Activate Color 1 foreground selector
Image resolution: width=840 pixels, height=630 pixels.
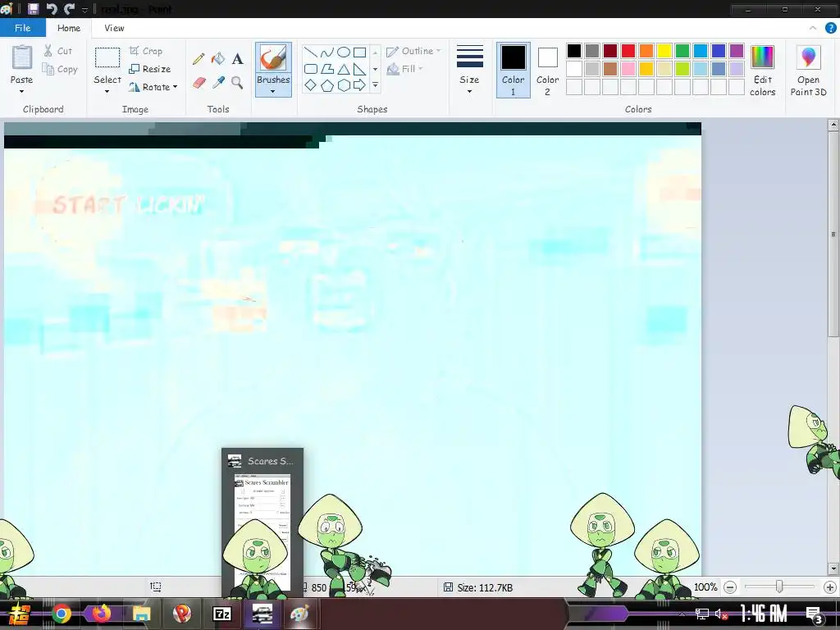point(513,71)
